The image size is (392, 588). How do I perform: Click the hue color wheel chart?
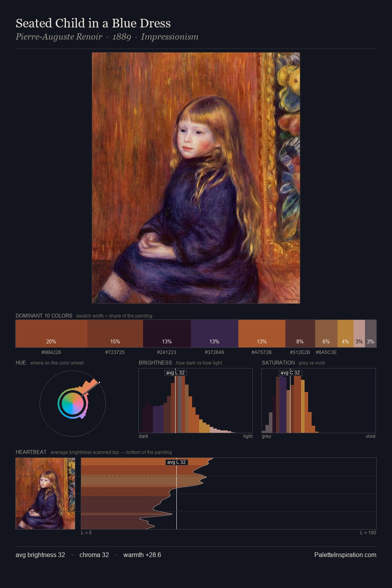point(73,403)
